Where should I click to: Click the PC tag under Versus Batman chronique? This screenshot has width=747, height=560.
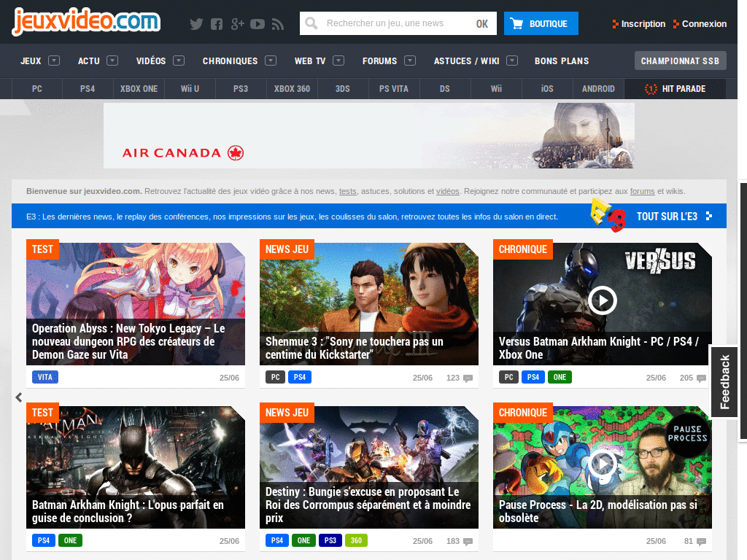[508, 377]
